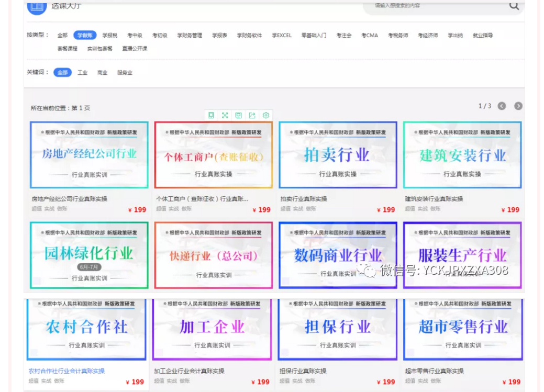Switch to 考CMA category
The width and height of the screenshot is (544, 392).
coord(369,36)
